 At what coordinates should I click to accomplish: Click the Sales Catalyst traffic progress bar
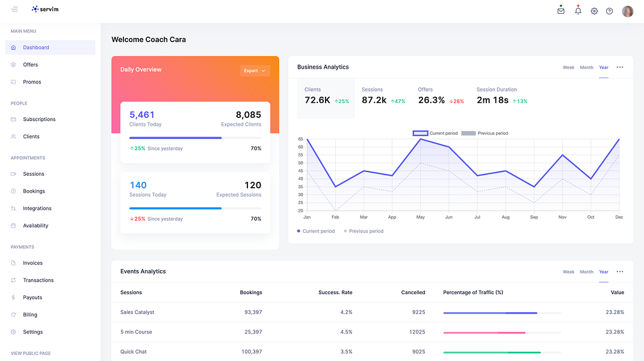click(502, 313)
